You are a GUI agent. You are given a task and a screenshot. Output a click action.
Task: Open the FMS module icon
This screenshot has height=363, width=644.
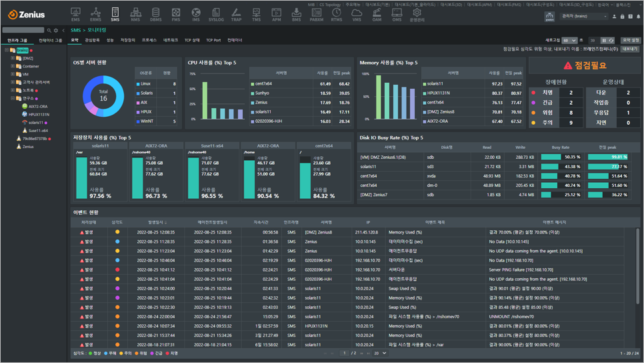176,15
